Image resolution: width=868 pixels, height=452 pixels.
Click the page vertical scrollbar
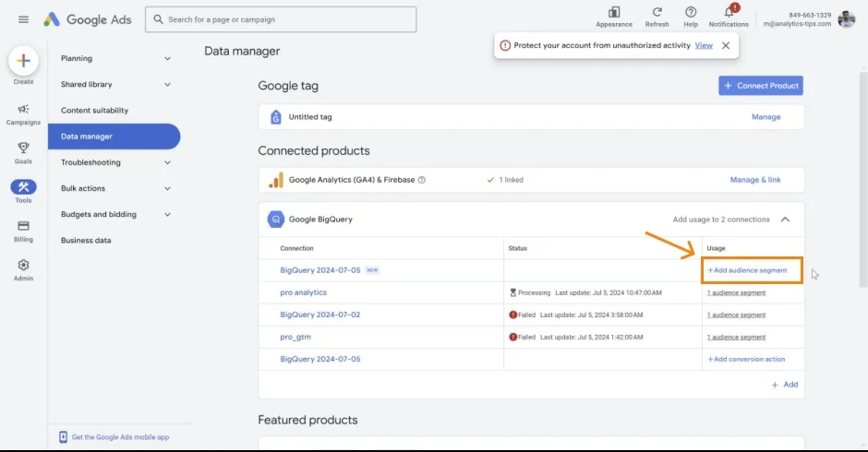pos(863,180)
